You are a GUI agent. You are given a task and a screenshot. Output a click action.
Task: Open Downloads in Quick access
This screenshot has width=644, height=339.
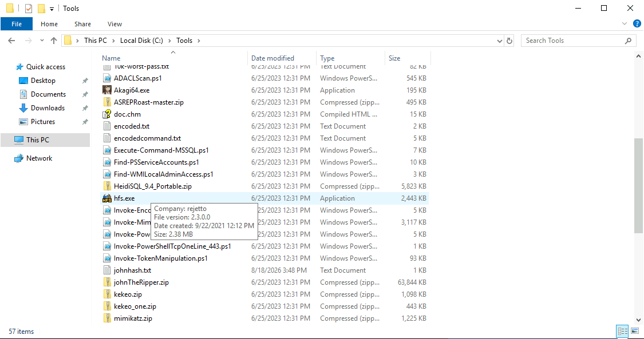coord(48,108)
